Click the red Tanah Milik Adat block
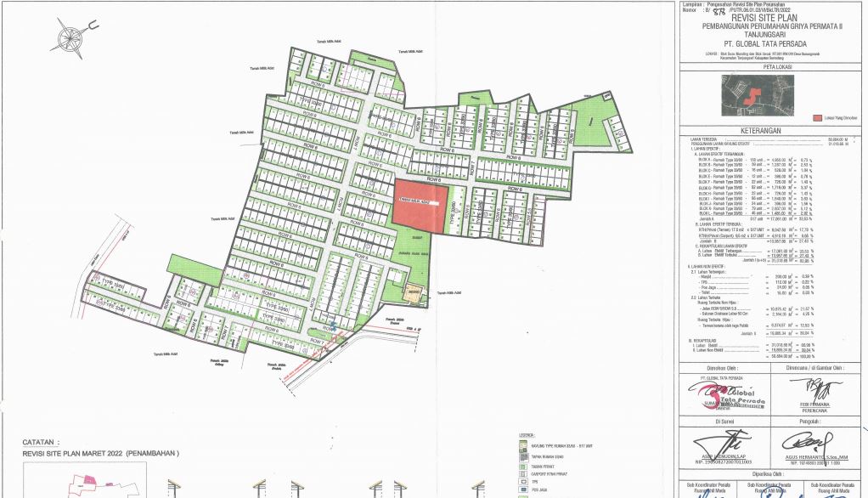 click(x=420, y=206)
